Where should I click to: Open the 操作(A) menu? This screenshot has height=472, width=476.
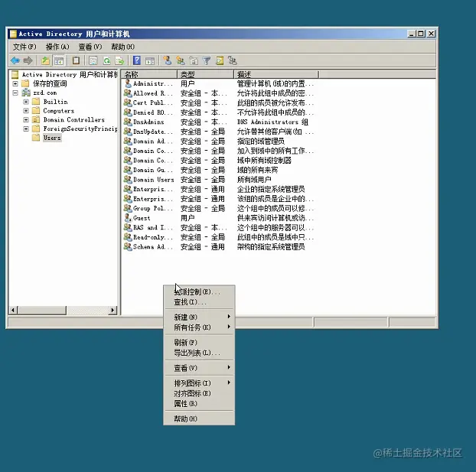(x=57, y=47)
